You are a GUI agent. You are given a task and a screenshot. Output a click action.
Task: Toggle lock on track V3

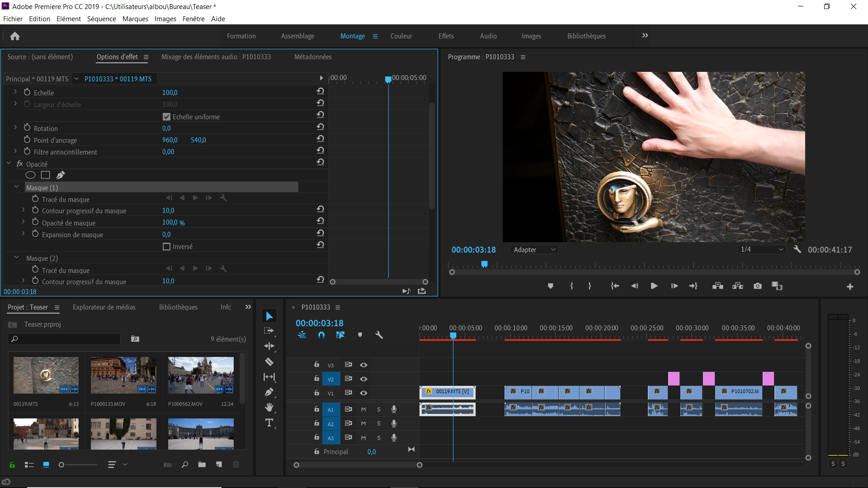click(317, 364)
